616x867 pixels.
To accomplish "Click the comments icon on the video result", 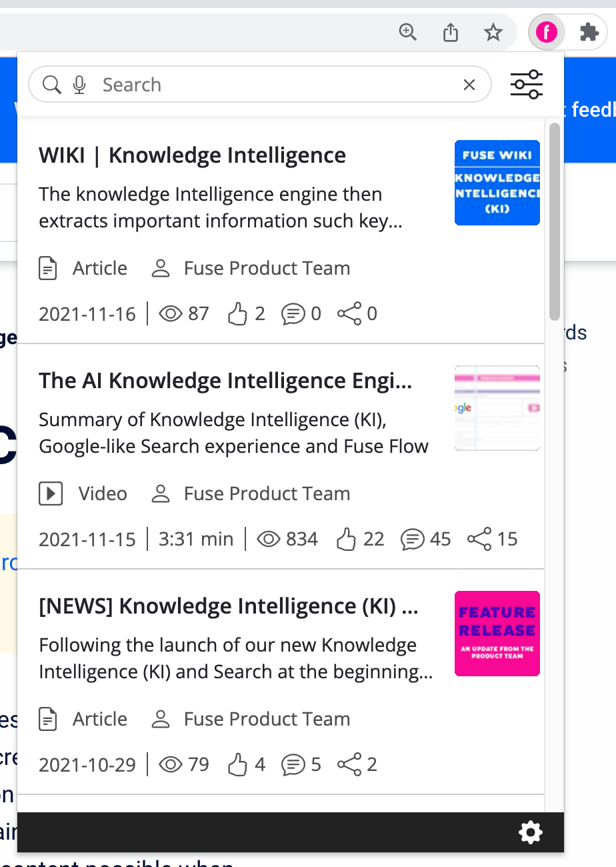I will (x=413, y=539).
